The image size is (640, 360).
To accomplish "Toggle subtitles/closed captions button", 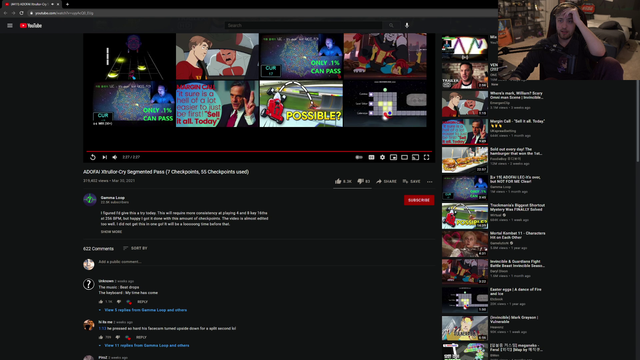I will [371, 157].
